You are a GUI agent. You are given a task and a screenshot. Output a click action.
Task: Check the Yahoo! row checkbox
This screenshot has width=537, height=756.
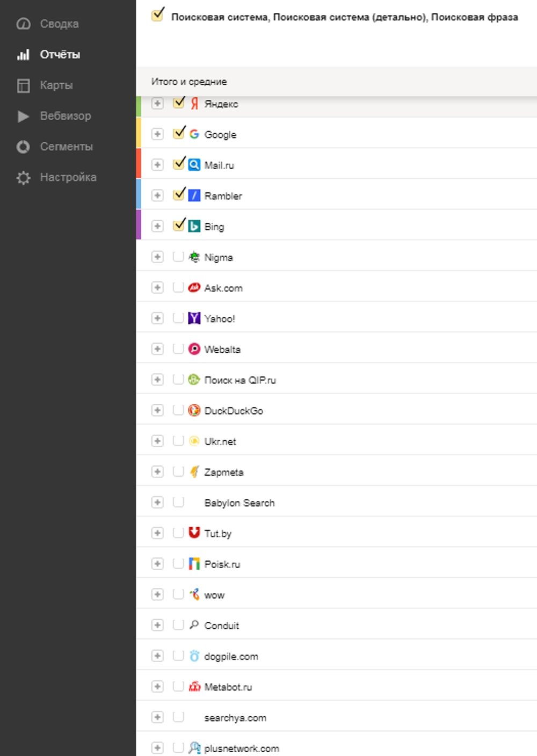pos(178,318)
